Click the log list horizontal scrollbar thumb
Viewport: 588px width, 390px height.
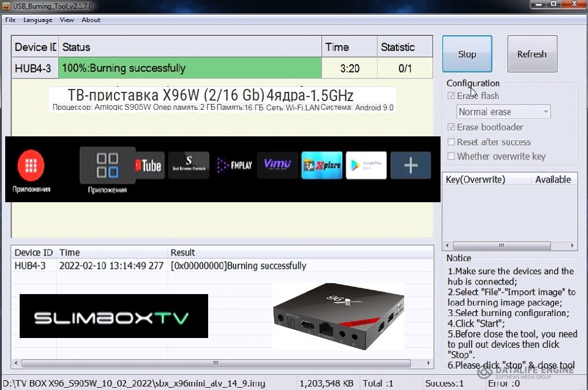(216, 363)
